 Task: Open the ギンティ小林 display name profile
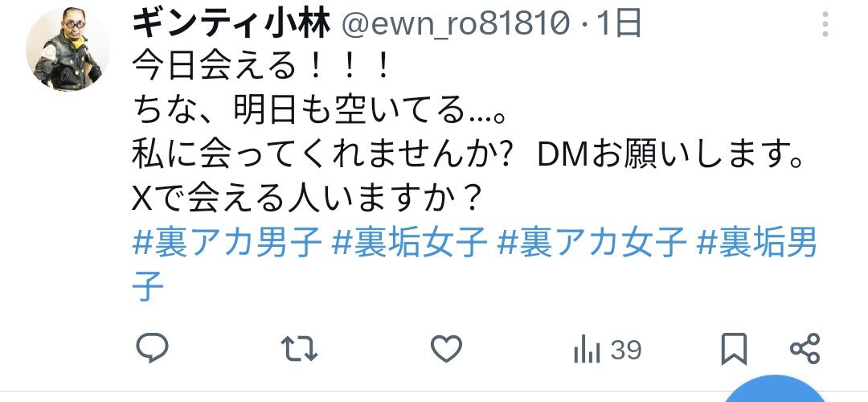pyautogui.click(x=231, y=24)
